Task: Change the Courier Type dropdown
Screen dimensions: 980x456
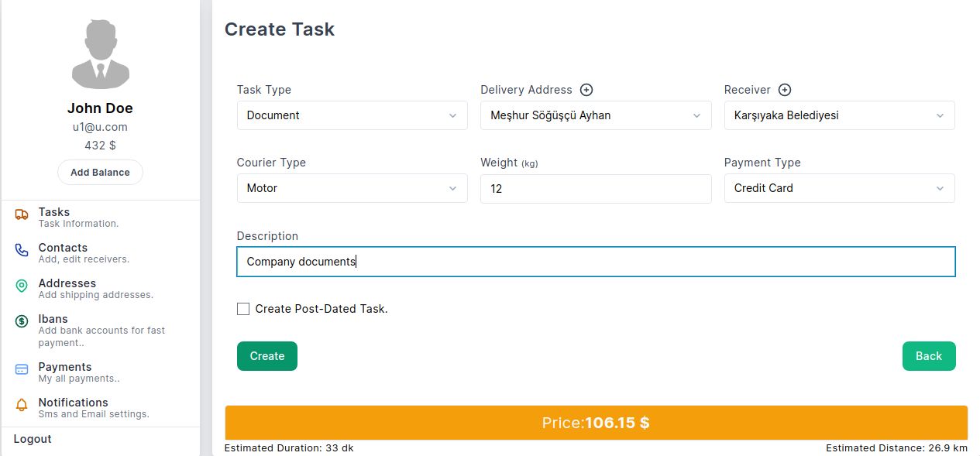Action: 352,188
